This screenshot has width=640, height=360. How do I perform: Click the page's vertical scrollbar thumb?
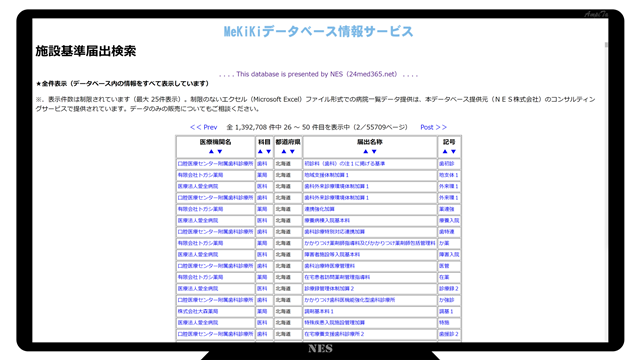click(606, 44)
